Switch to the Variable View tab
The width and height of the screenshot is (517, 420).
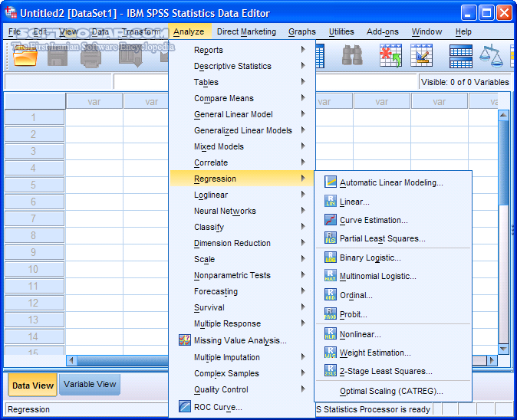click(x=90, y=385)
